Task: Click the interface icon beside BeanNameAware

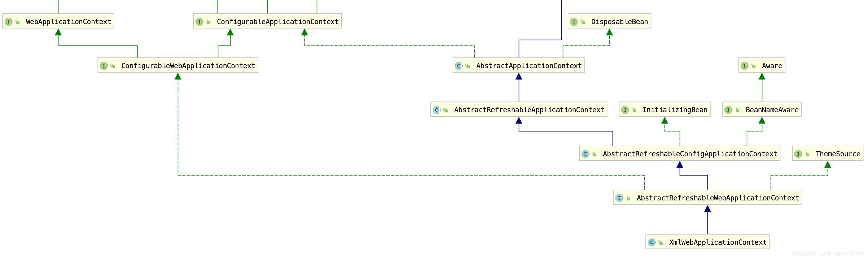Action: pyautogui.click(x=728, y=110)
